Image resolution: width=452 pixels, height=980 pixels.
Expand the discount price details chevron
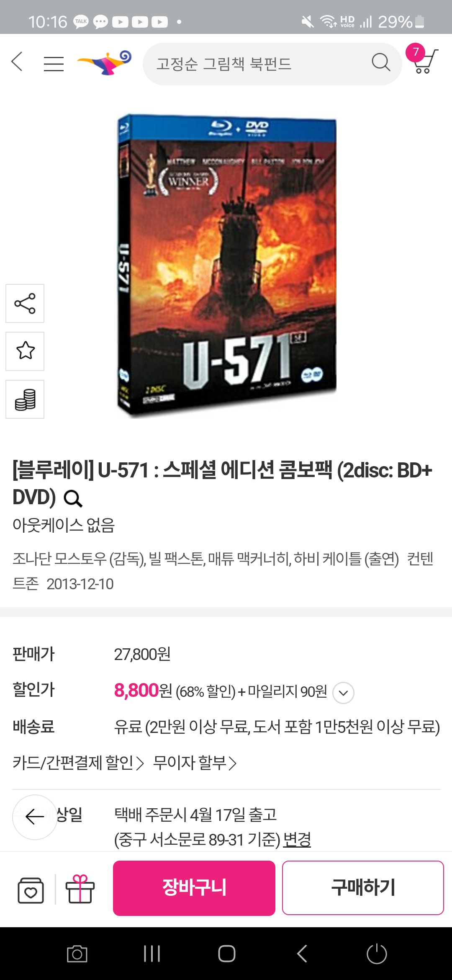coord(343,693)
